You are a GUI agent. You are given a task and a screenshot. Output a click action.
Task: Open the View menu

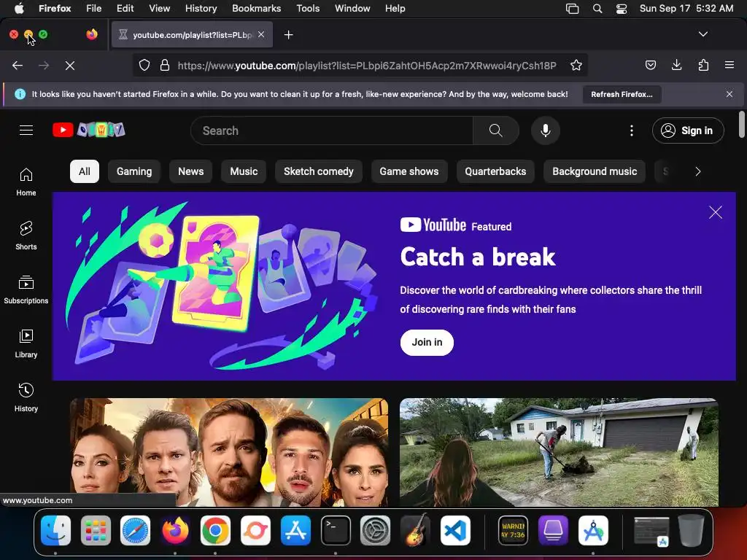pyautogui.click(x=160, y=9)
